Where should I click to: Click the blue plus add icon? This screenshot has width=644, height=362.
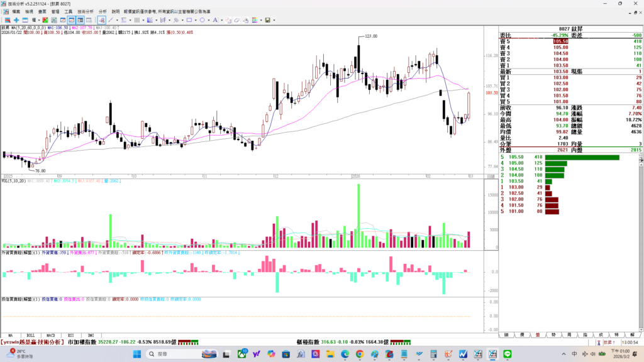click(x=16, y=20)
